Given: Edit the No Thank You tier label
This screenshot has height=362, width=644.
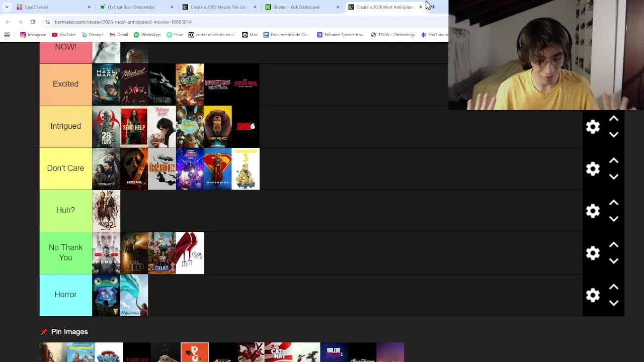Looking at the screenshot, I should [x=65, y=252].
